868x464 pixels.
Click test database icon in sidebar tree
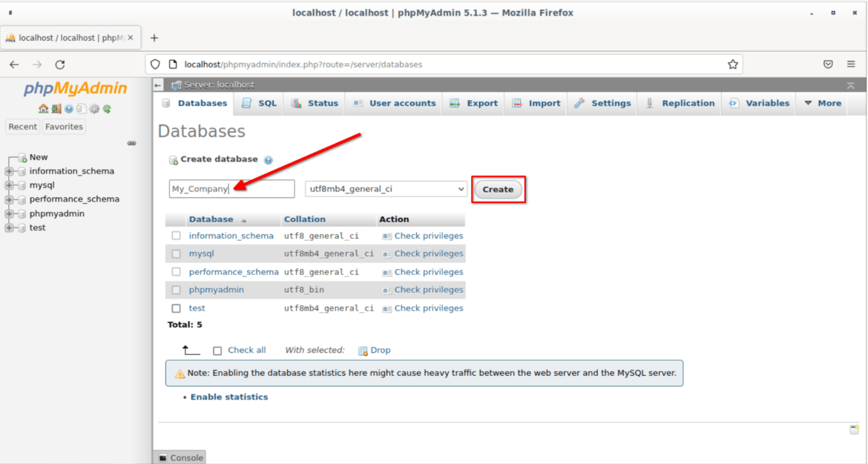[x=22, y=228]
